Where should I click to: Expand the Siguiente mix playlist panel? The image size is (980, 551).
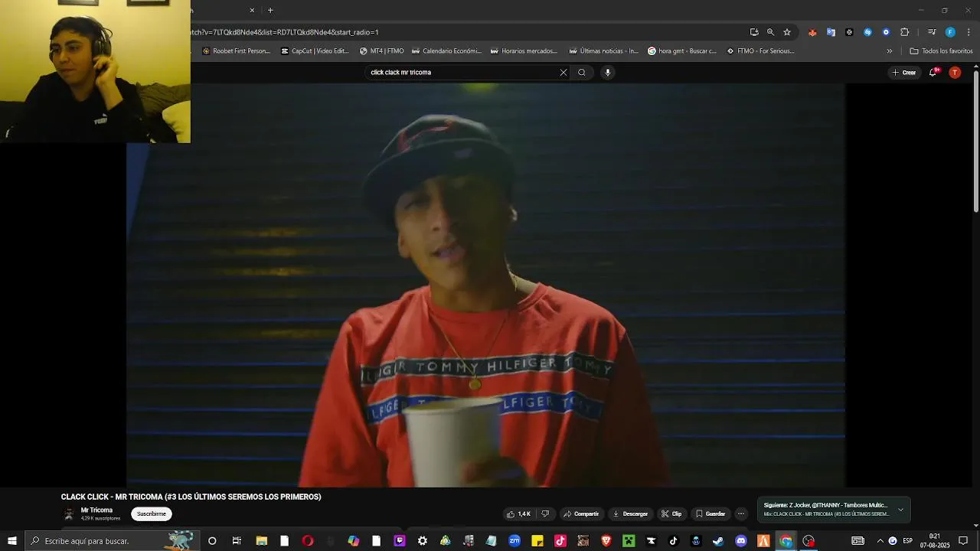coord(901,510)
